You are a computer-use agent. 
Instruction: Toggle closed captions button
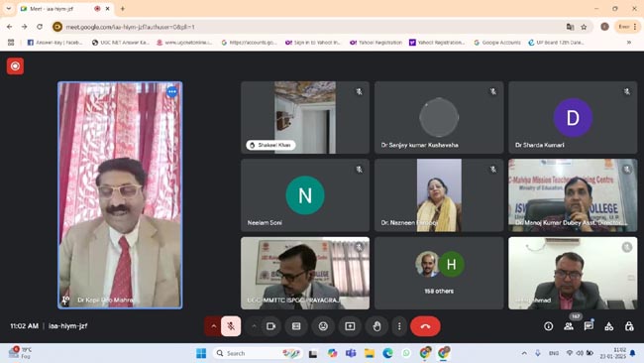click(296, 326)
